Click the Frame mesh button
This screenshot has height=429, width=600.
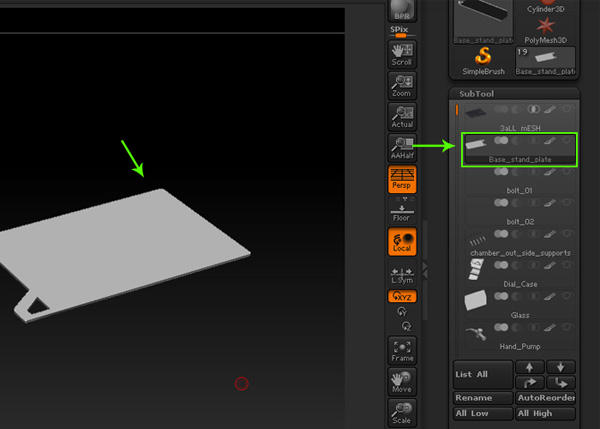tap(402, 350)
